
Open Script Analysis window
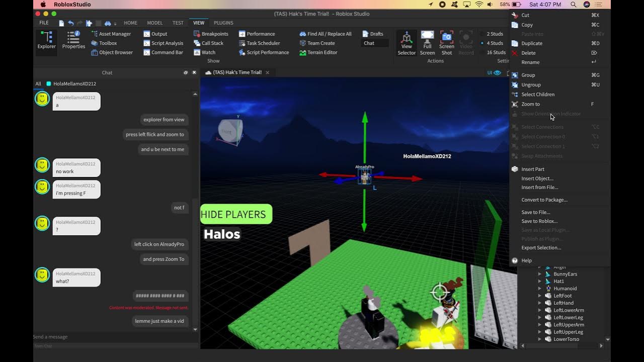pos(164,43)
